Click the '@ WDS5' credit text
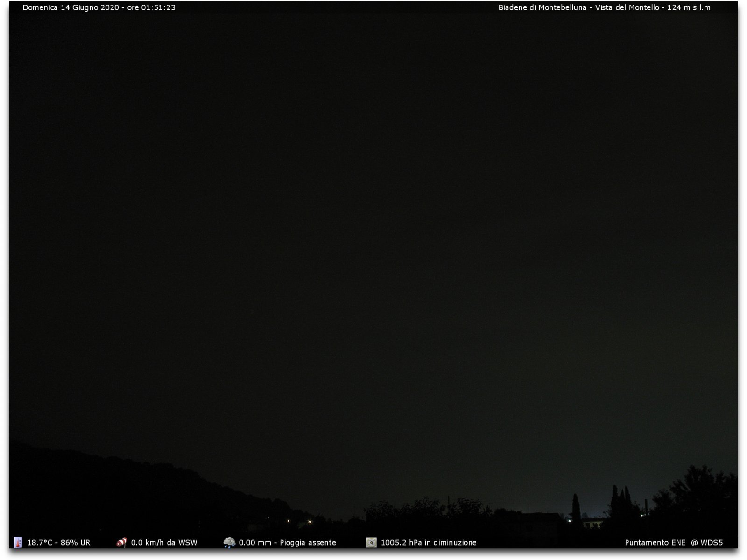 coord(707,543)
